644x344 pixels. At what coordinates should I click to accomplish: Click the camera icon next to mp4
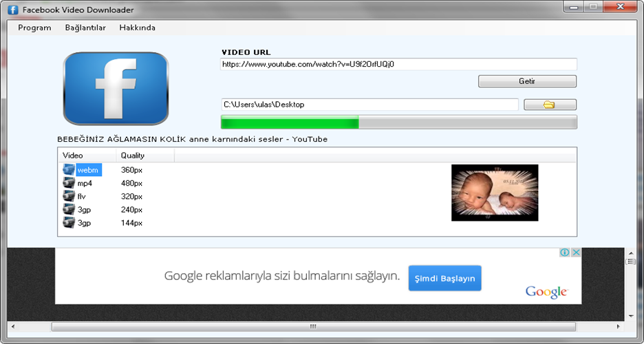tap(69, 183)
